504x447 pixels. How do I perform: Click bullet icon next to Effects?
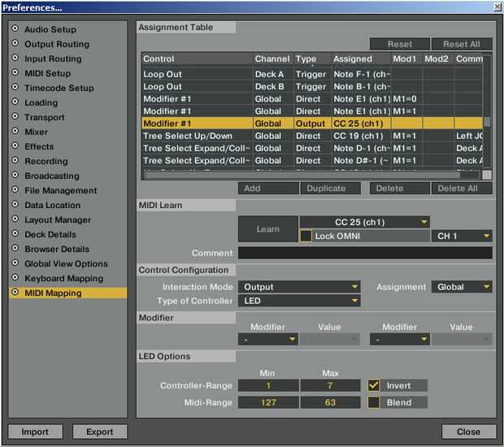click(x=15, y=145)
